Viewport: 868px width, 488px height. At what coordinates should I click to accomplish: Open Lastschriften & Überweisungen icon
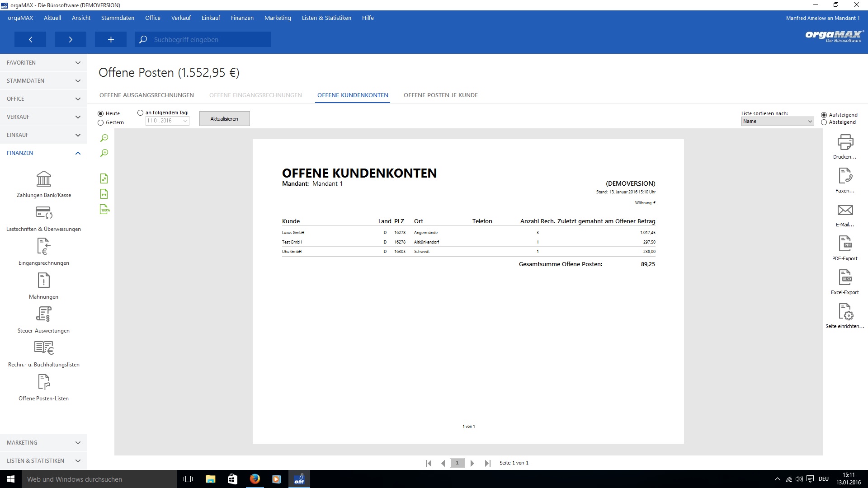(44, 212)
